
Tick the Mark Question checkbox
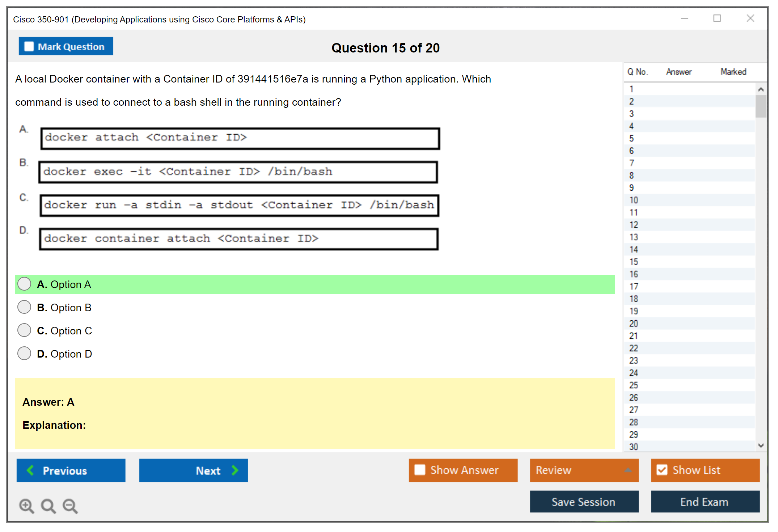[x=29, y=47]
